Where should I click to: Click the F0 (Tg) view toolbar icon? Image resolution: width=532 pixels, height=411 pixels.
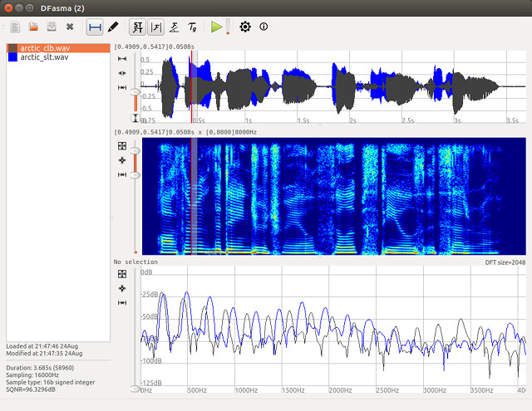pos(193,27)
